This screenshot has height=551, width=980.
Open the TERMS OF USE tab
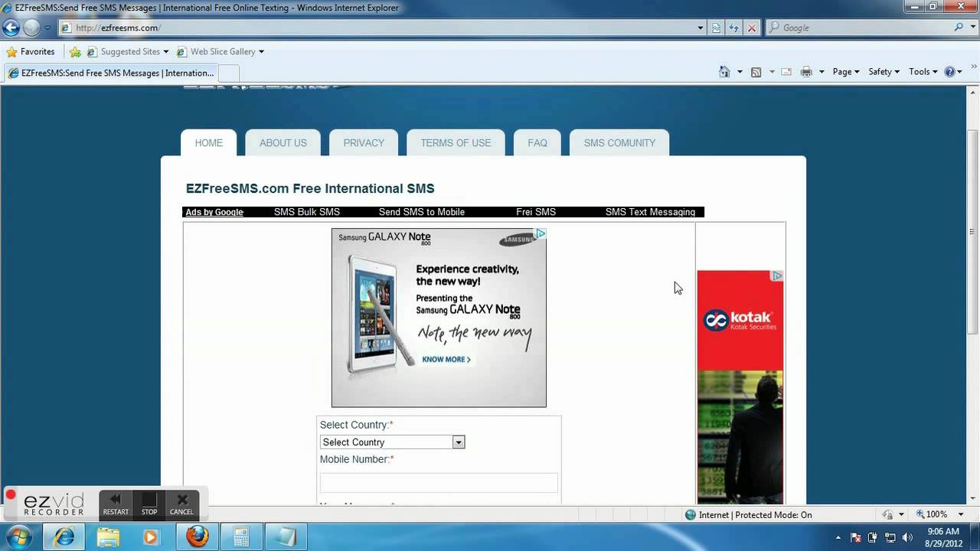click(x=456, y=143)
